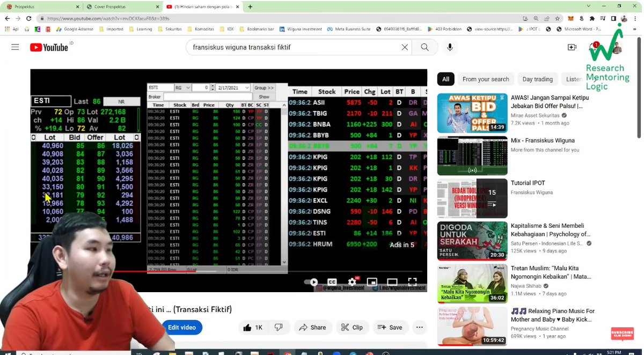The width and height of the screenshot is (644, 355).
Task: Open Google Adsense bookmark
Action: (75, 29)
